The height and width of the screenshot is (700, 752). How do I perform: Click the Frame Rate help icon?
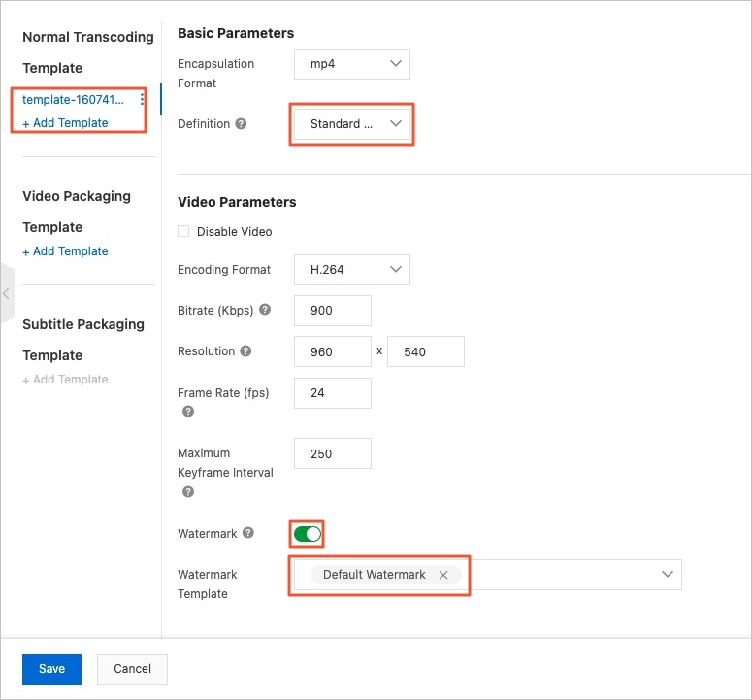tap(188, 412)
